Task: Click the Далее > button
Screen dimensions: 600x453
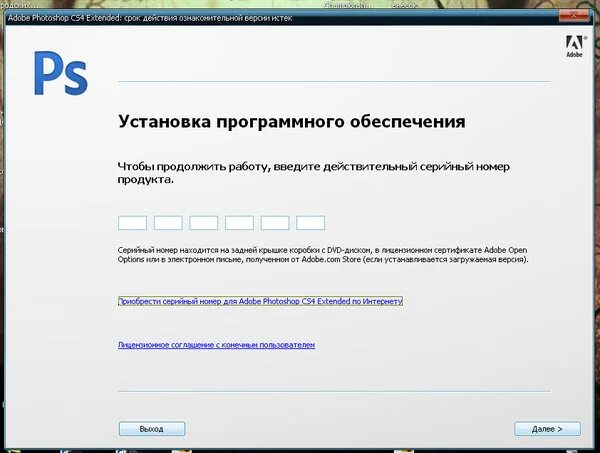Action: pyautogui.click(x=547, y=429)
